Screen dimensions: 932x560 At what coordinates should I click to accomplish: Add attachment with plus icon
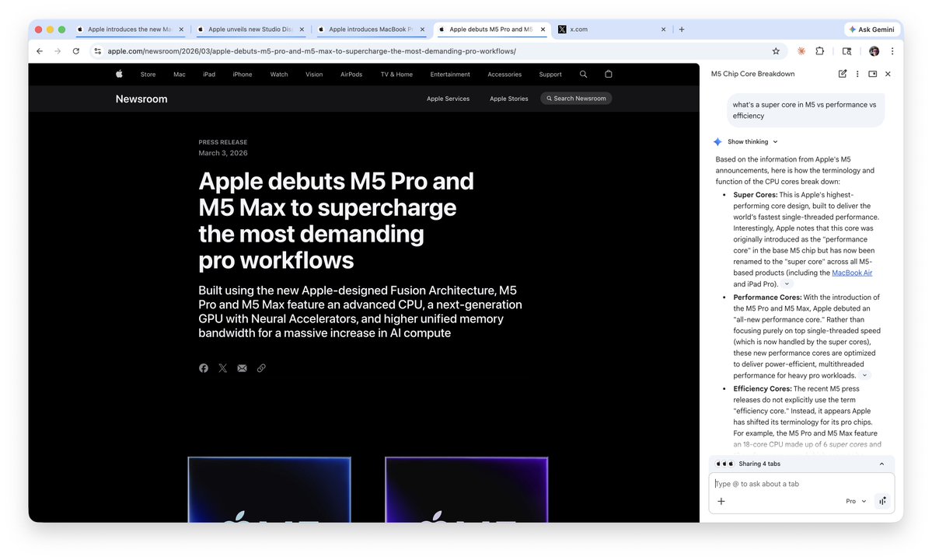click(721, 501)
